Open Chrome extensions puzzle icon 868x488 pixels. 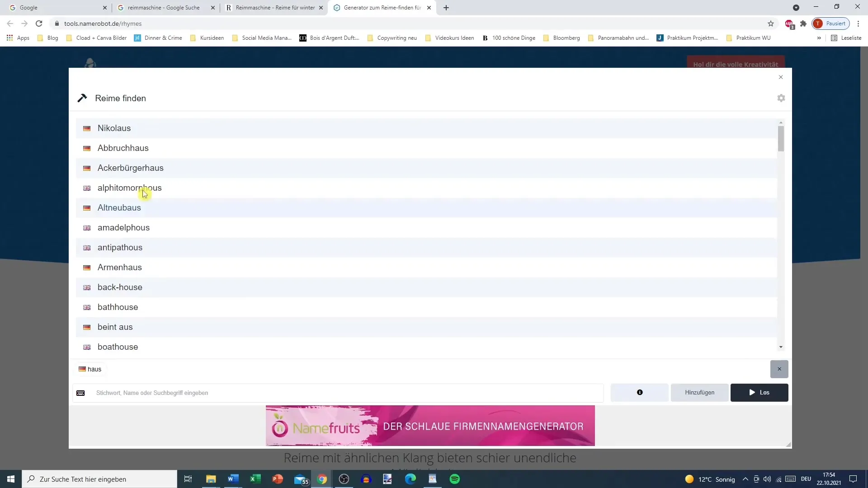pos(803,23)
